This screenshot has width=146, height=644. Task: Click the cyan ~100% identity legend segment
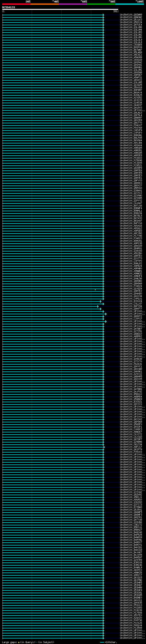pyautogui.click(x=130, y=4)
